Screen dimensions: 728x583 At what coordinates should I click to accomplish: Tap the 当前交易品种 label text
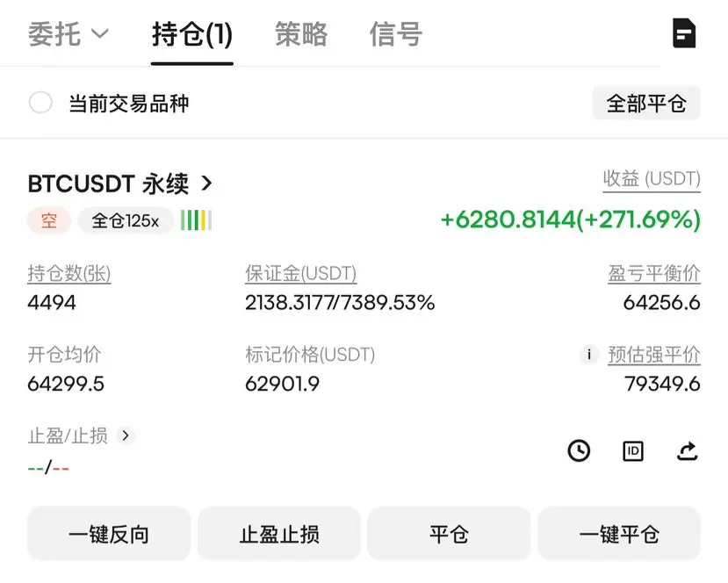click(x=128, y=103)
